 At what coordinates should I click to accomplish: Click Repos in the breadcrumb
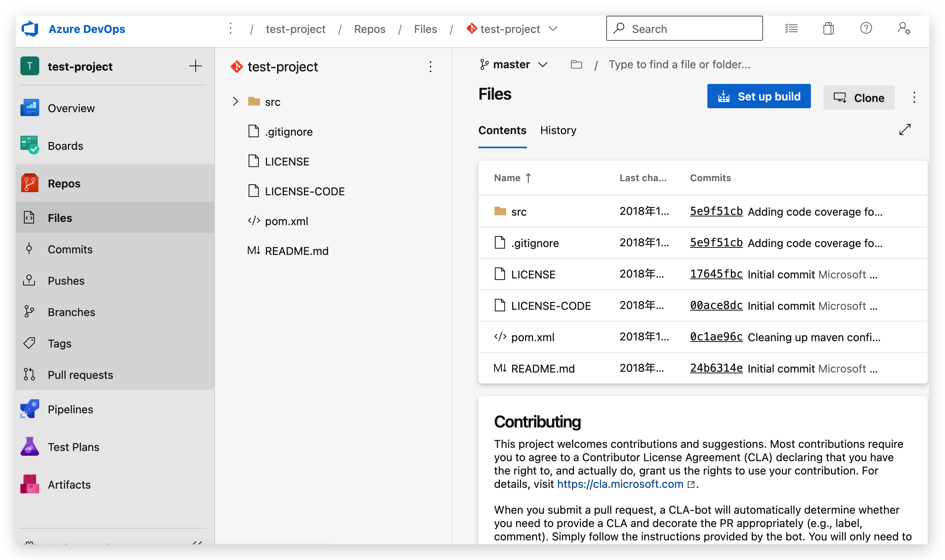point(370,29)
